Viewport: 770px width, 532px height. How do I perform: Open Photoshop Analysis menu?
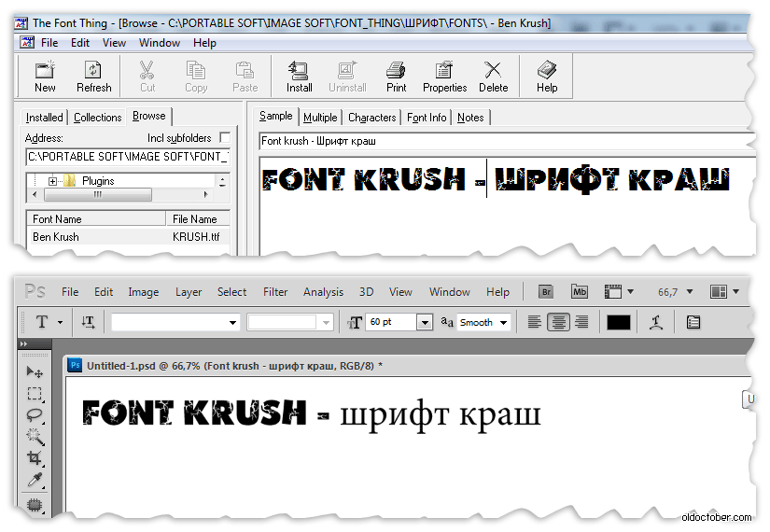[x=323, y=292]
